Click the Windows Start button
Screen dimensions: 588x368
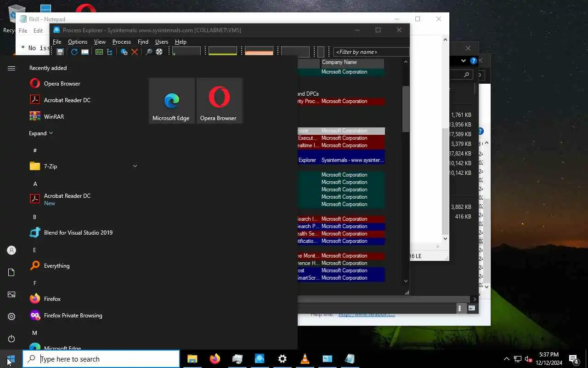(11, 359)
